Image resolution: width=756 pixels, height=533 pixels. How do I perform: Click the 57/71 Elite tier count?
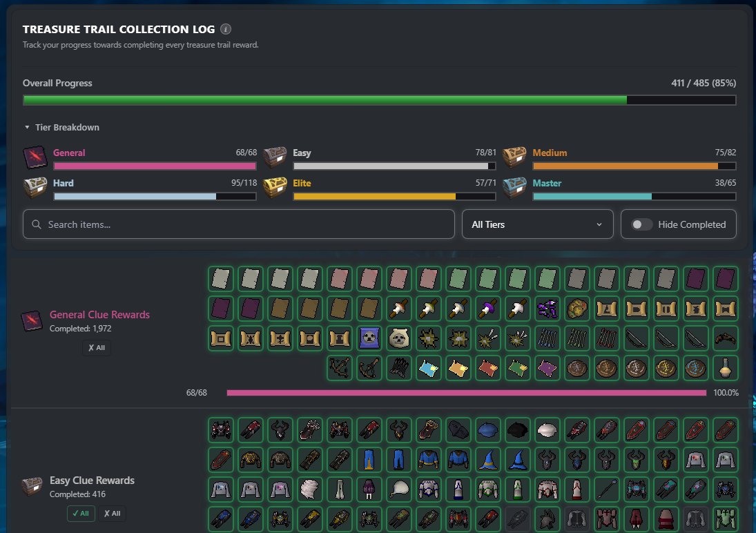(485, 183)
